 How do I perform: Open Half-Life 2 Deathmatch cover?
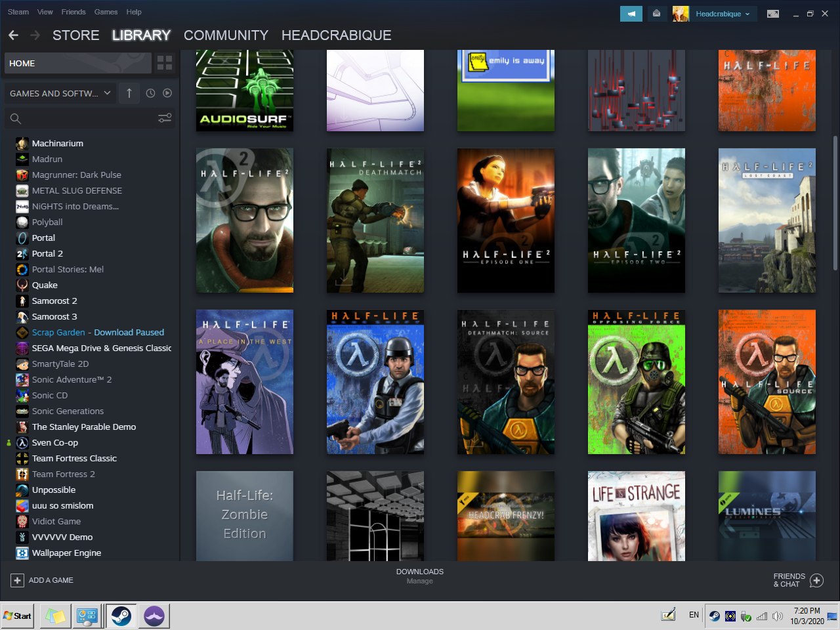[x=375, y=220]
